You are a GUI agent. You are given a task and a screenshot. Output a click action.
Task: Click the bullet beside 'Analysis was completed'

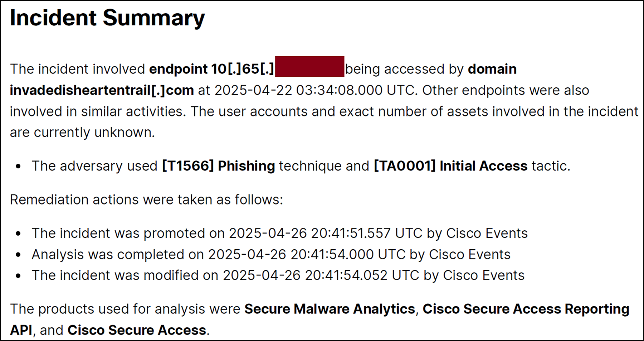[18, 255]
